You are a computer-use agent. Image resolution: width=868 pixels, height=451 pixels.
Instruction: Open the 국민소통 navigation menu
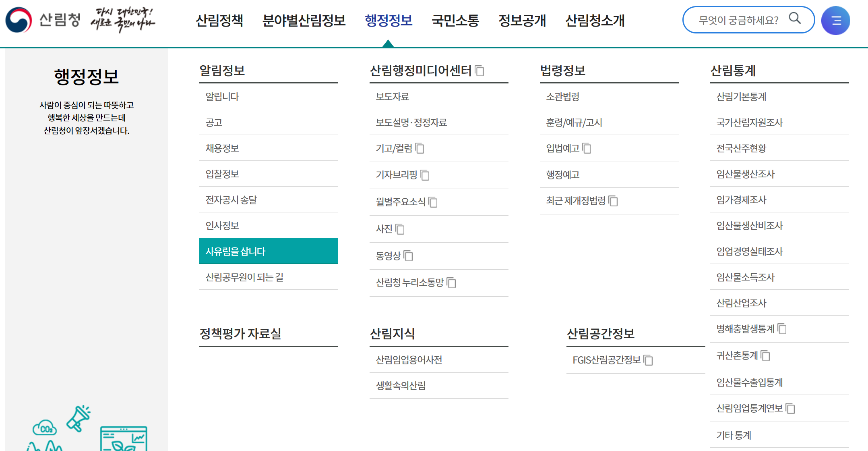tap(455, 21)
